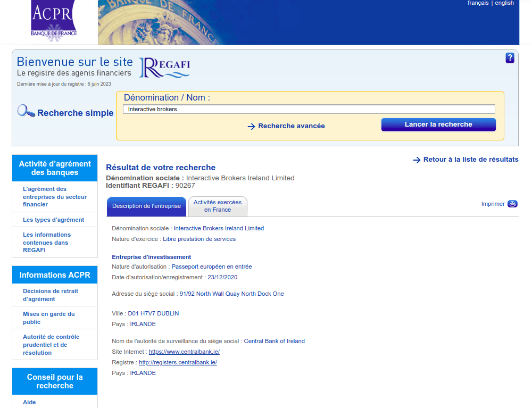
Task: Go to Les types d'agrément
Action: tap(53, 220)
